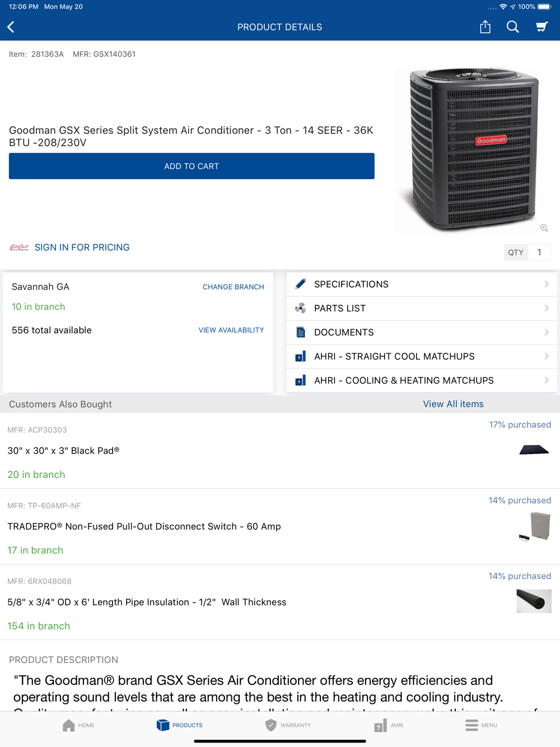560x747 pixels.
Task: Click CHANGE BRANCH link
Action: [x=233, y=287]
